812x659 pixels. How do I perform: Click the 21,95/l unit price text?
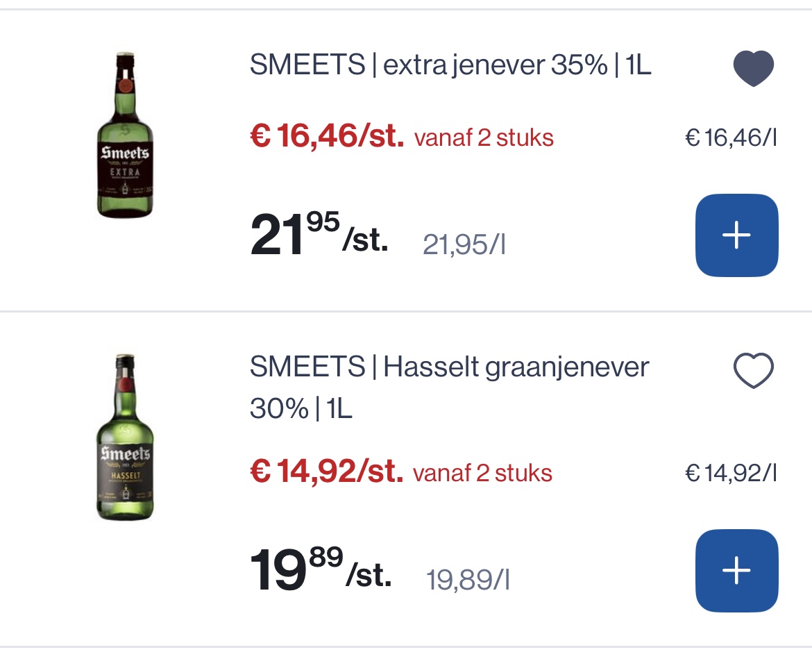coord(464,244)
